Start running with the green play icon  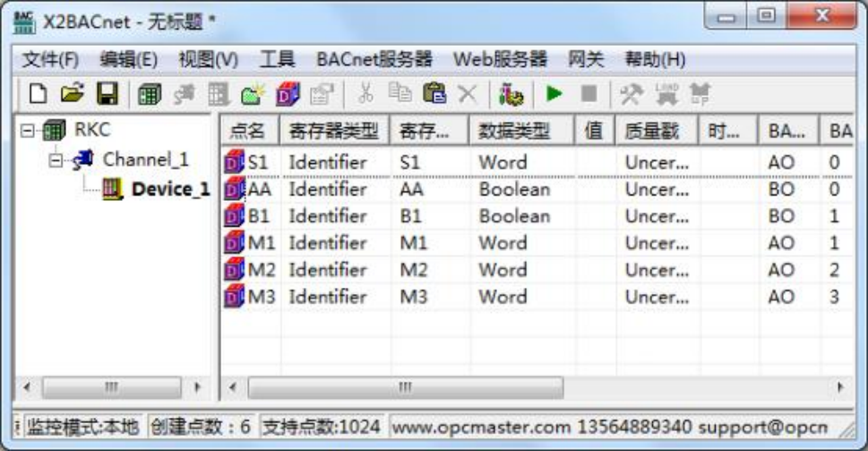click(554, 93)
